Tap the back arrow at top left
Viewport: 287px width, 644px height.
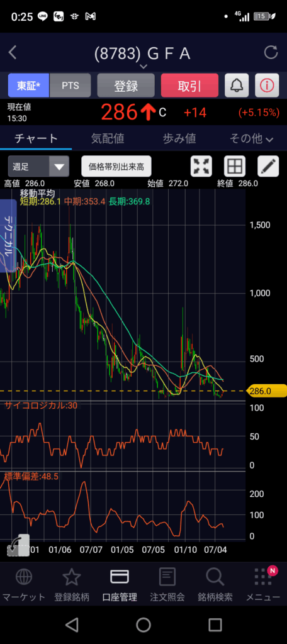(13, 53)
